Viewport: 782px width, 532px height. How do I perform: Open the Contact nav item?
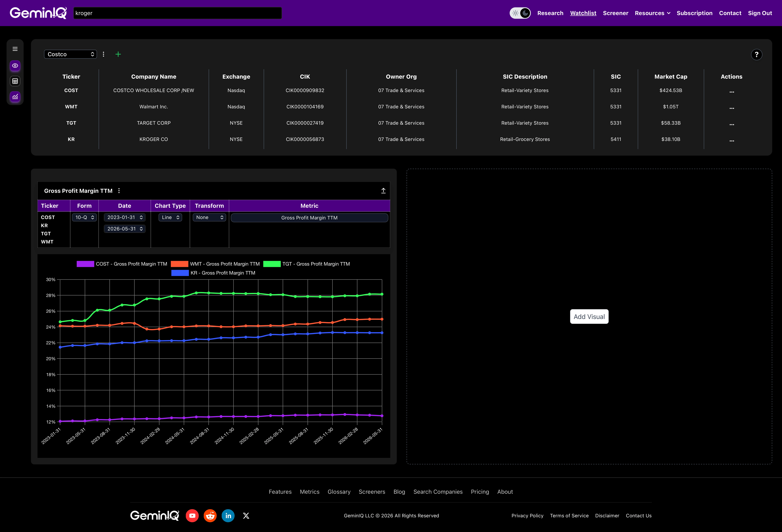click(x=730, y=13)
